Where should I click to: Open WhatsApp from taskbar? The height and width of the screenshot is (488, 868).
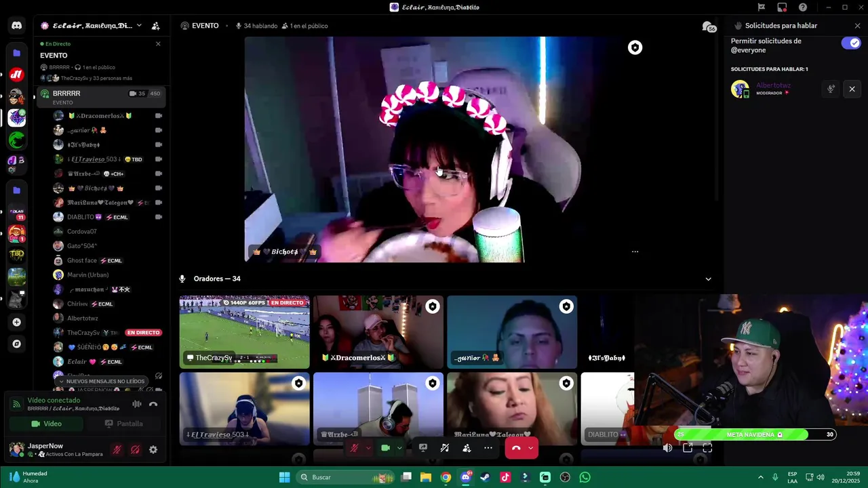pos(585,477)
